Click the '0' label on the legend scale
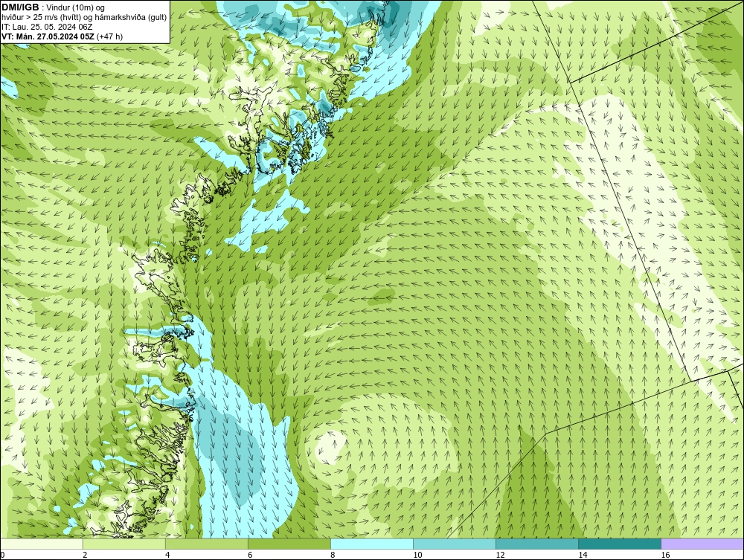Screen dimensions: 744x560 point(2,555)
